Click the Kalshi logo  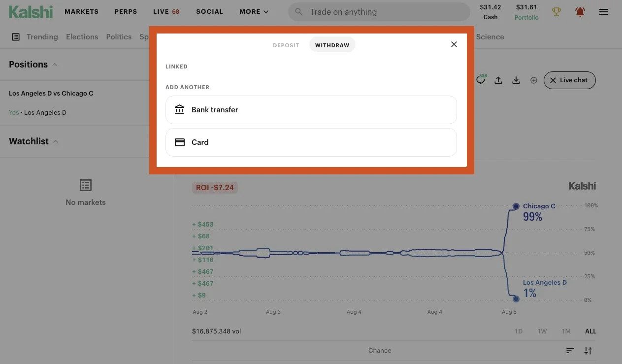point(31,12)
